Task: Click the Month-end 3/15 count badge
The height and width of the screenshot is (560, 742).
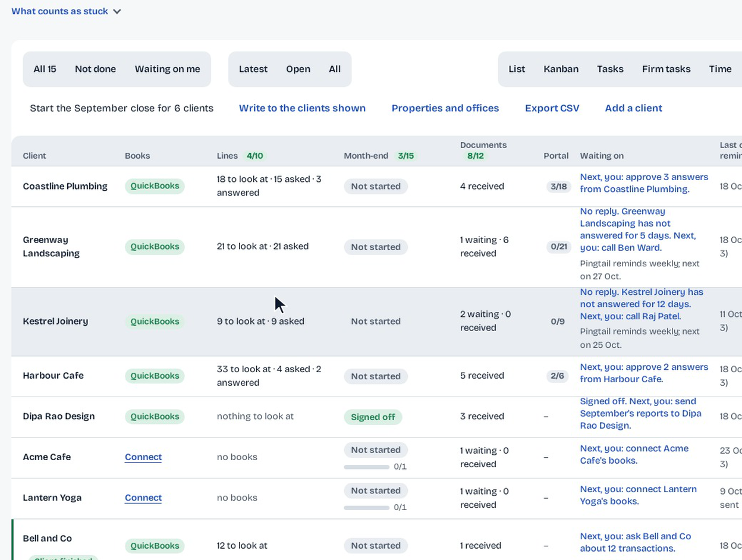Action: [x=405, y=156]
